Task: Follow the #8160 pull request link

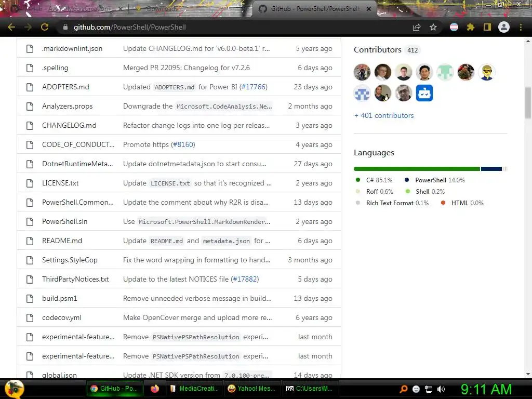Action: tap(183, 144)
